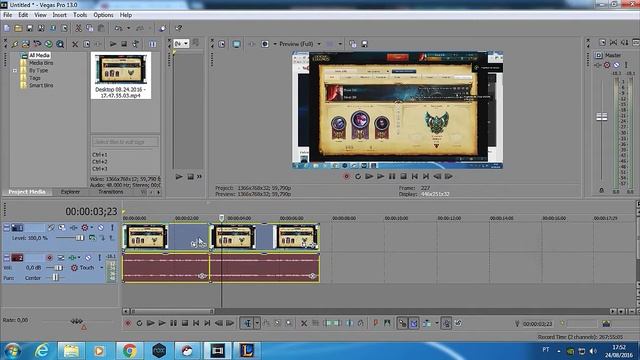
Task: Select the Normal Edit tool in bottom toolbar
Action: click(x=247, y=323)
